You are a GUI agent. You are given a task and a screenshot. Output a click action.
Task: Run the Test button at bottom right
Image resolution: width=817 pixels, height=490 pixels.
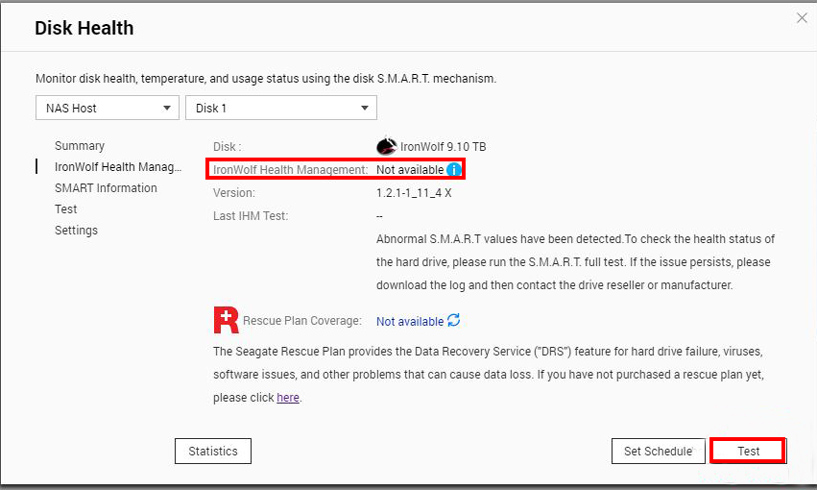pyautogui.click(x=748, y=451)
